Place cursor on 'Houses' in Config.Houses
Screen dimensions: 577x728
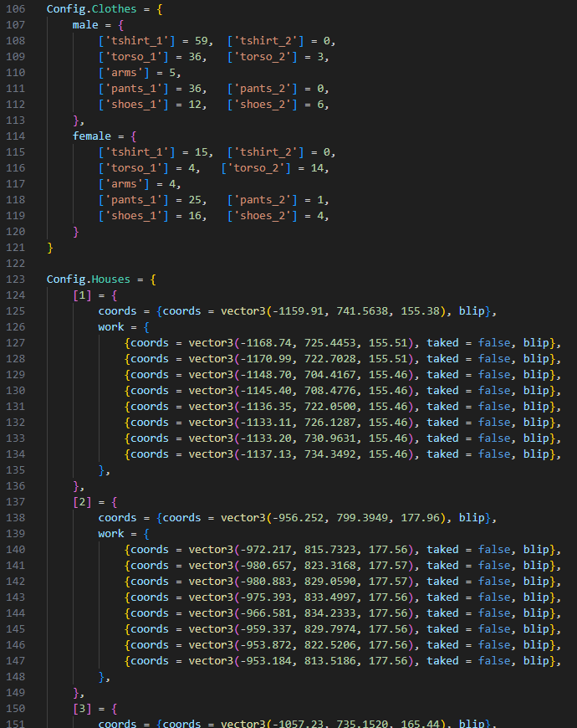click(111, 279)
